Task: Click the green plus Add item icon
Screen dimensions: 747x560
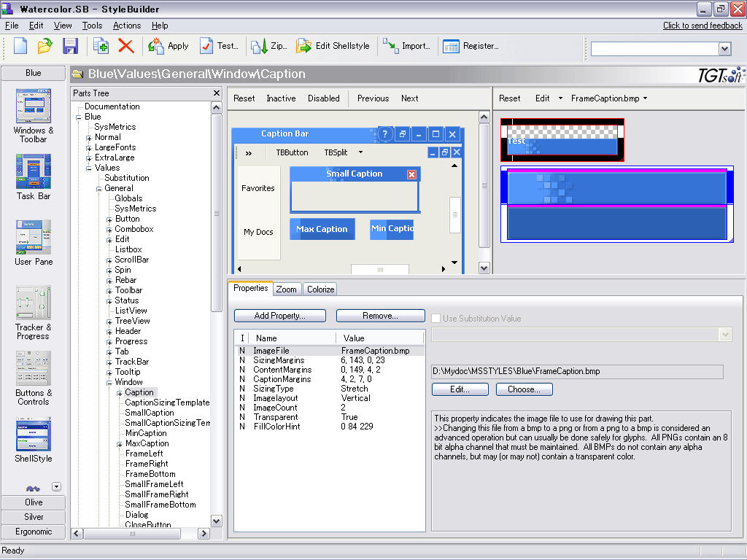Action: 101,46
